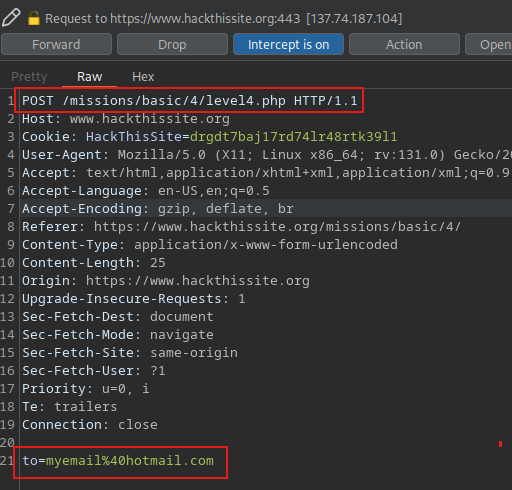Click the pencil edit icon
This screenshot has height=490, width=512.
coord(11,18)
